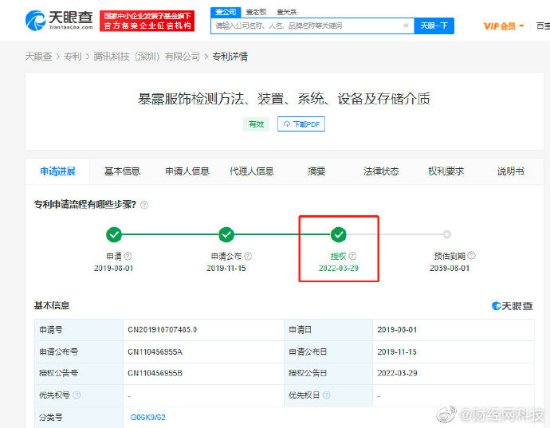Screen dimensions: 550x428
Task: Click the red official record institution banner
Action: (147, 21)
